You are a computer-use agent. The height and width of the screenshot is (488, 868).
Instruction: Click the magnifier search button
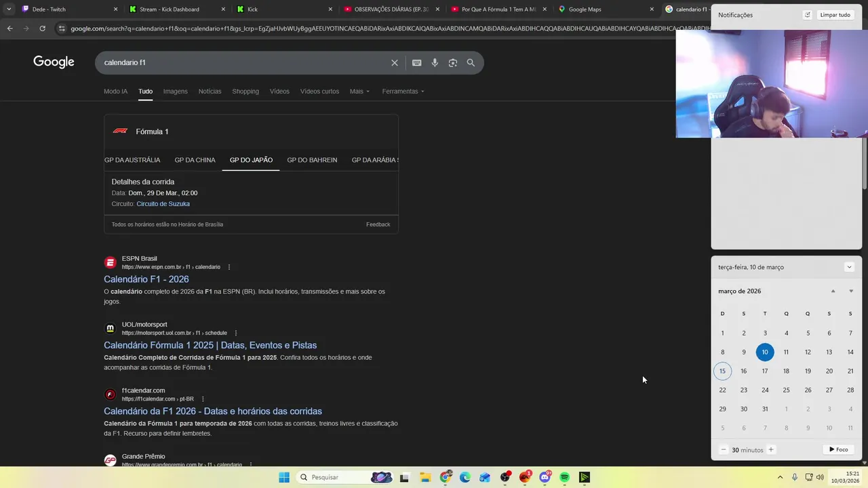(x=471, y=62)
